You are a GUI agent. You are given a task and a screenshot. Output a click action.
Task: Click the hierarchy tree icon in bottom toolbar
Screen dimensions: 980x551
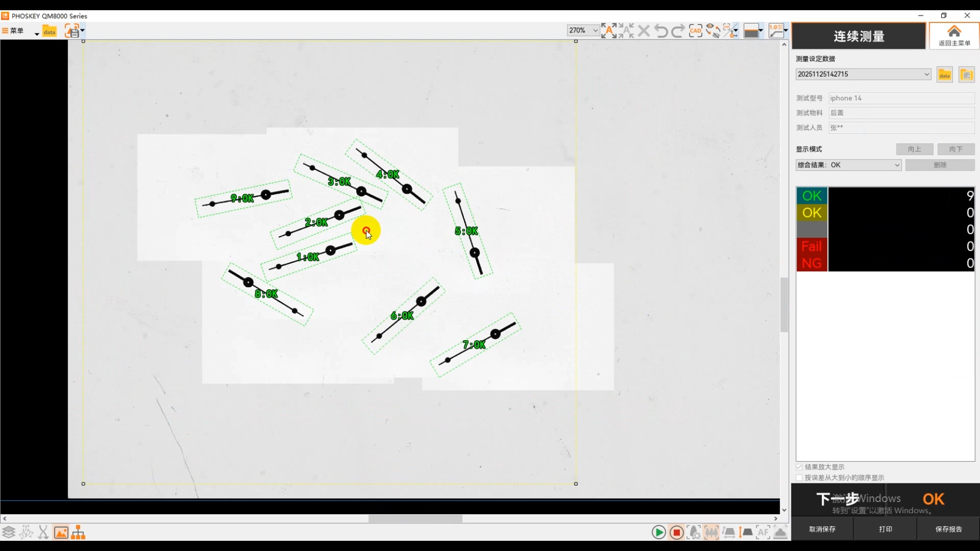click(78, 533)
